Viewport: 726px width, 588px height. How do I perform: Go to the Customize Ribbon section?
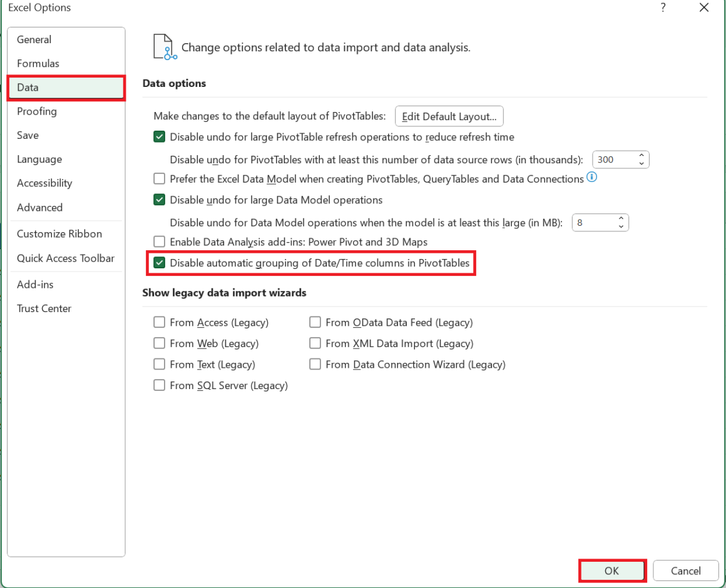coord(59,233)
